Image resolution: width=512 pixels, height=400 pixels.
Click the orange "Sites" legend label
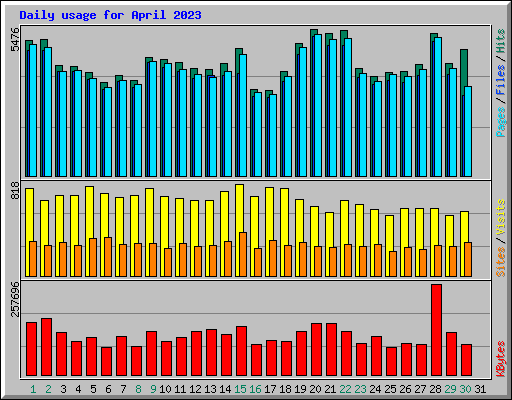(501, 262)
